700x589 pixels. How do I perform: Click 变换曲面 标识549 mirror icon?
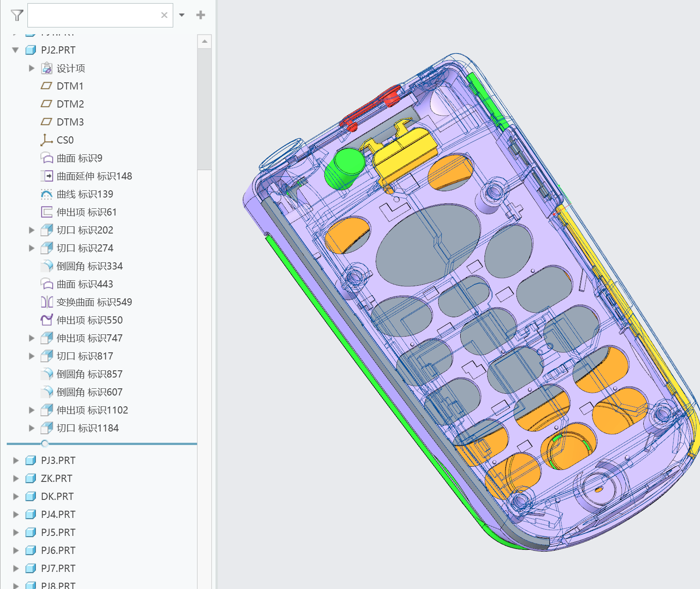[x=47, y=302]
